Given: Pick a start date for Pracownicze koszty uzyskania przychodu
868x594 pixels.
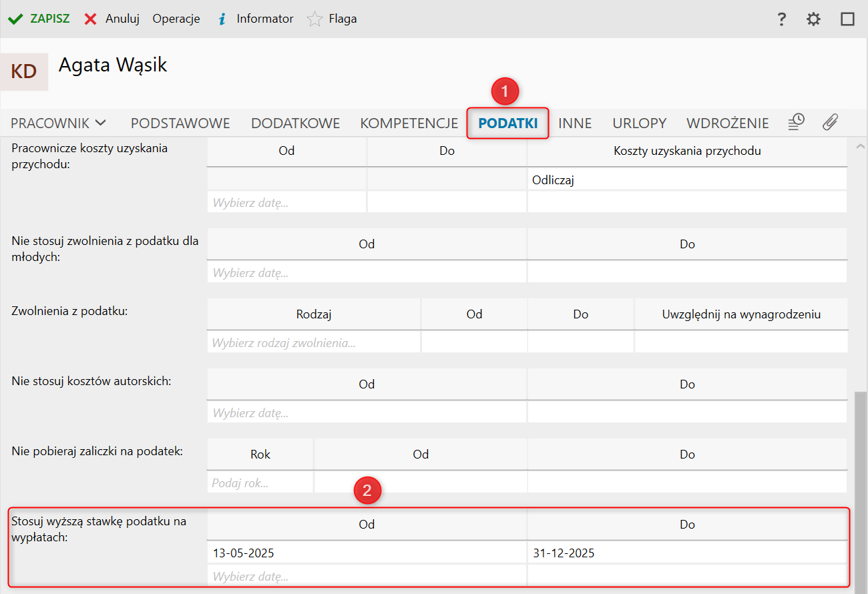Looking at the screenshot, I should [x=287, y=202].
